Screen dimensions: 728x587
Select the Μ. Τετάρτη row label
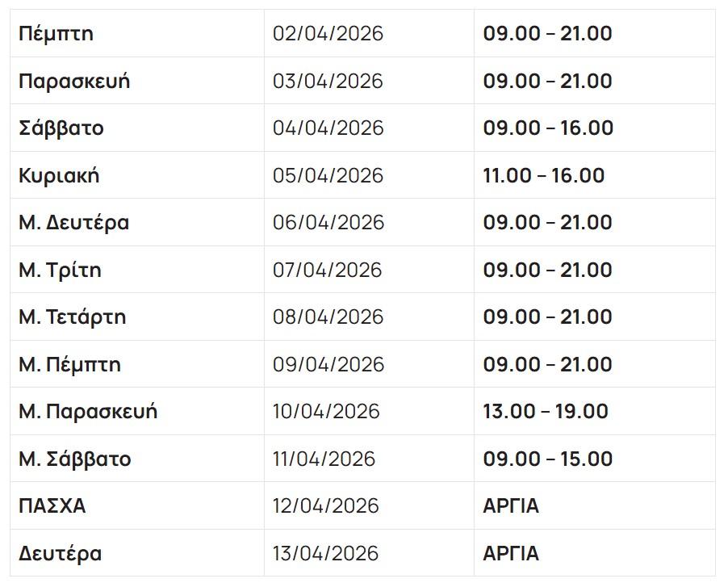coord(73,317)
